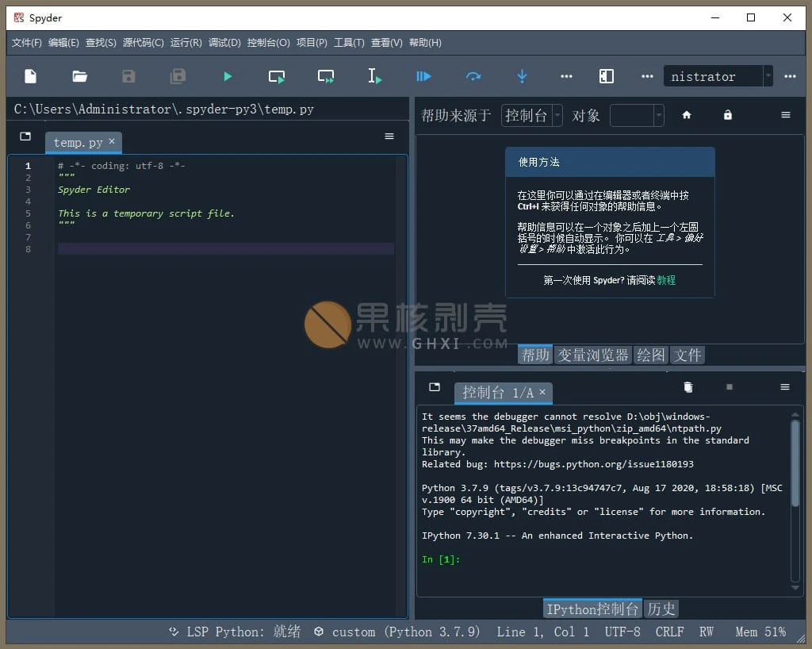
Task: Go to help pane home
Action: pos(687,115)
